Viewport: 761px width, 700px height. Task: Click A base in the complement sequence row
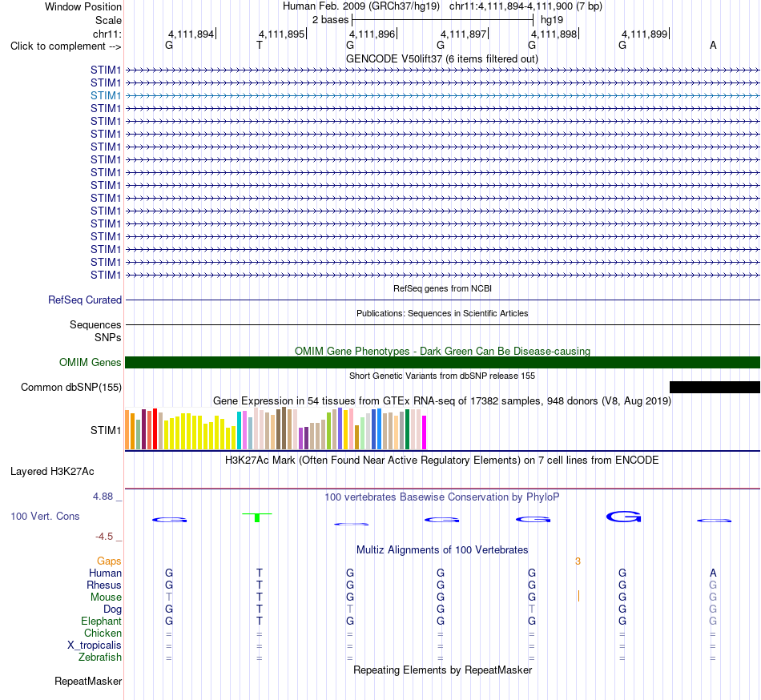point(713,46)
